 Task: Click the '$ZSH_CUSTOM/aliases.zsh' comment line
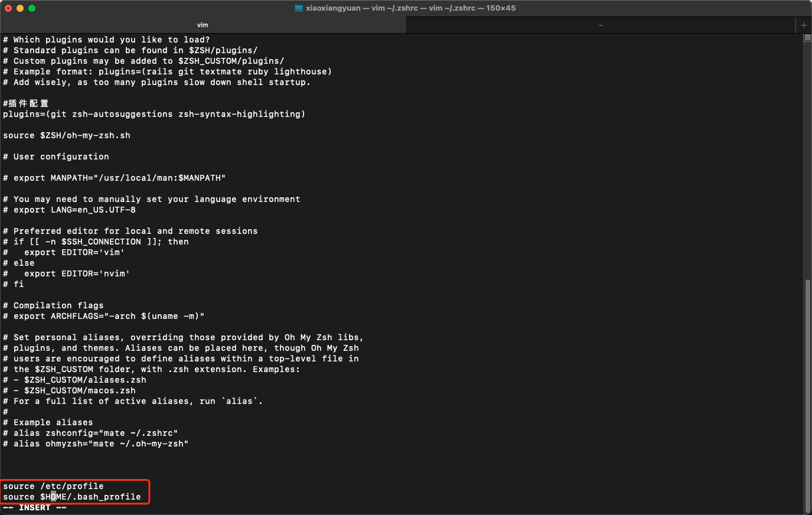[x=74, y=380]
